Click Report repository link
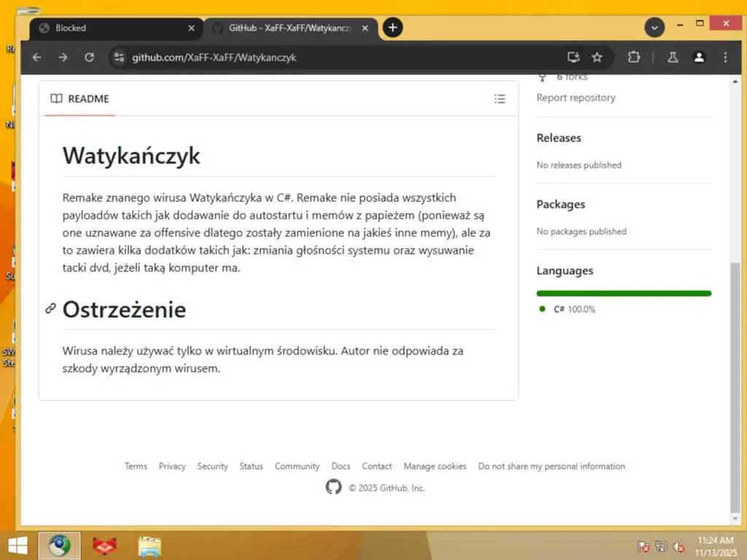This screenshot has width=747, height=560. coord(576,98)
